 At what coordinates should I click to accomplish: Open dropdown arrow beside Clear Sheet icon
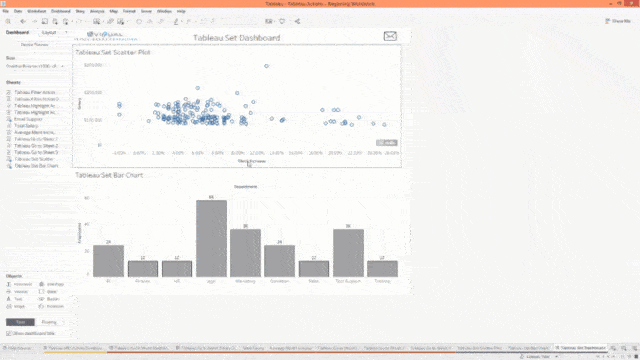pyautogui.click(x=127, y=21)
